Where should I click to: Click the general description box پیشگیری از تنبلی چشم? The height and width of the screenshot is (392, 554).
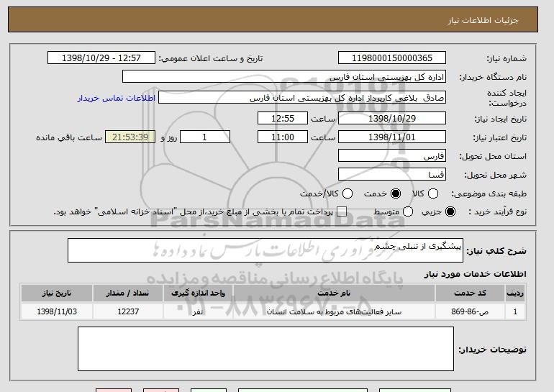tap(265, 250)
